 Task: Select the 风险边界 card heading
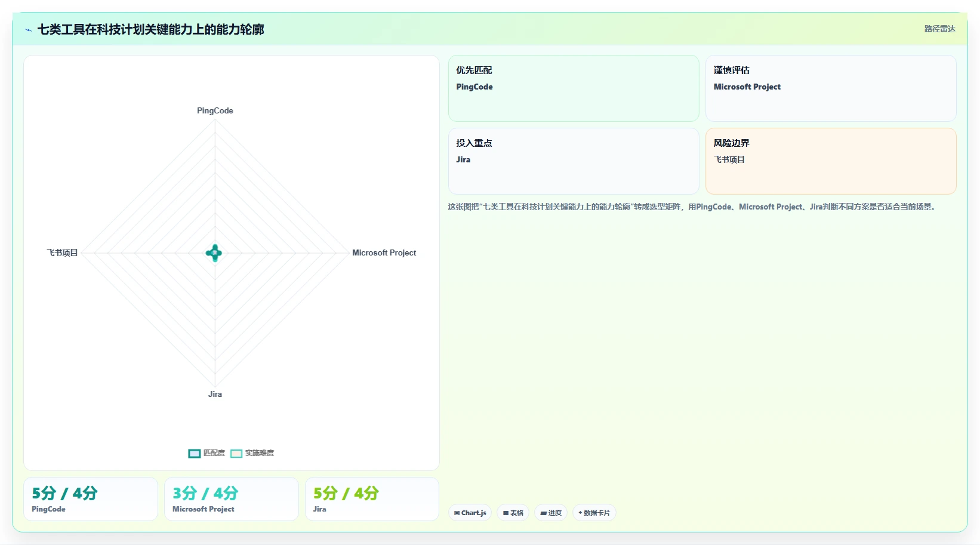tap(731, 143)
